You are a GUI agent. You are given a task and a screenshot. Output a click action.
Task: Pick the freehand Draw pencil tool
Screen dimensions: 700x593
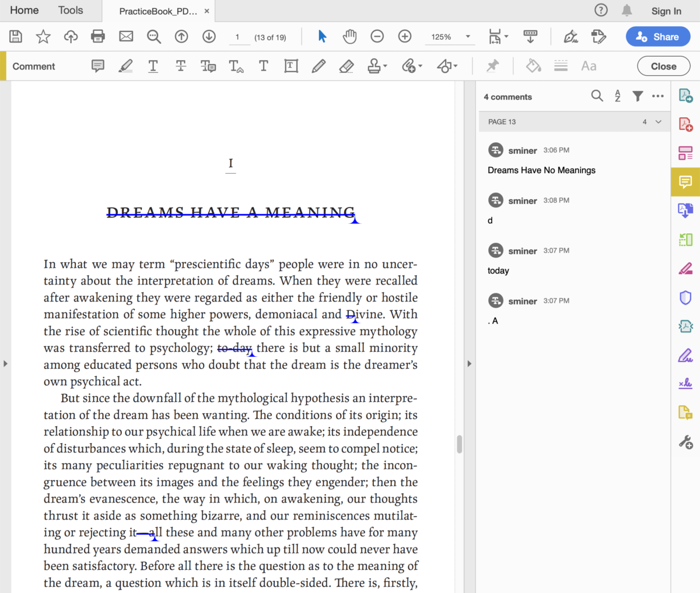click(318, 66)
